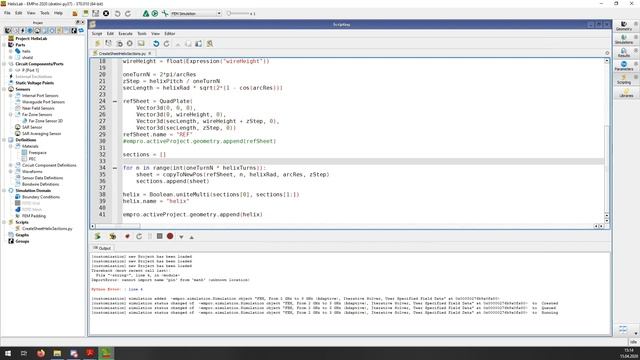The width and height of the screenshot is (640, 360).
Task: Close the CreateSheetHelixSections.py tab
Action: click(150, 53)
